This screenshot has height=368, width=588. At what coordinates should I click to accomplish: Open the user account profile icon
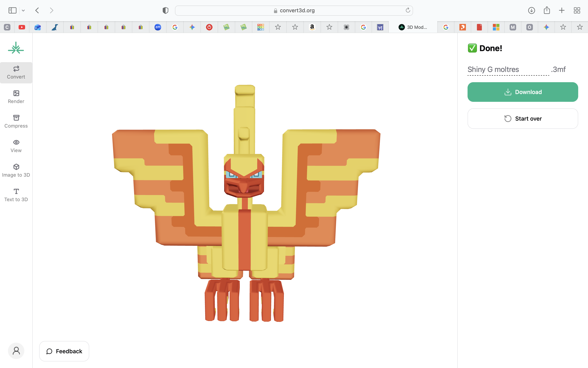point(16,351)
